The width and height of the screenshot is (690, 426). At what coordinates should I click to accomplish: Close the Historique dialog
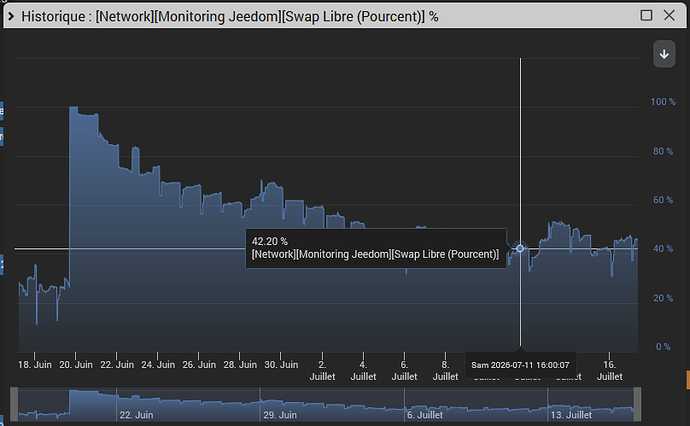tap(669, 15)
